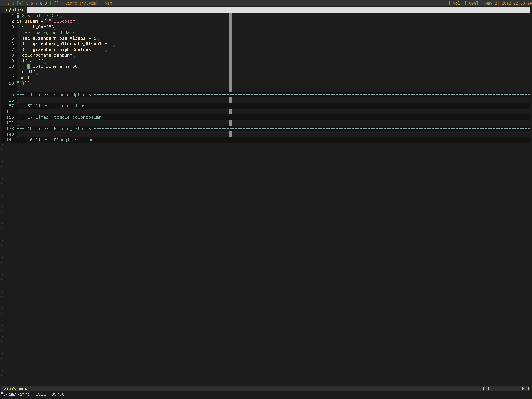This screenshot has height=399, width=532.
Task: Click green indent marker on line 10
Action: coord(29,66)
